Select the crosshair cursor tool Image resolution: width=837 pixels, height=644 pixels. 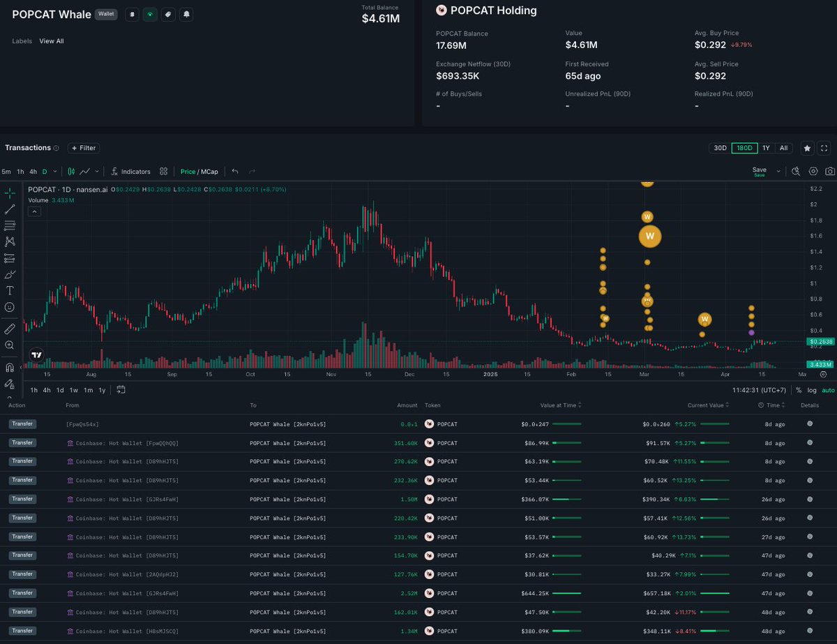click(x=10, y=193)
